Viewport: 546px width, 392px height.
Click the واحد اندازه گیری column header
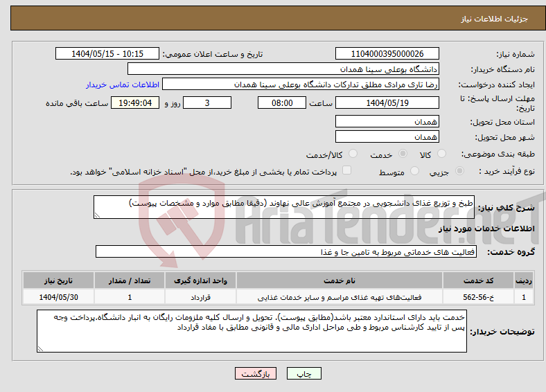[x=200, y=280]
